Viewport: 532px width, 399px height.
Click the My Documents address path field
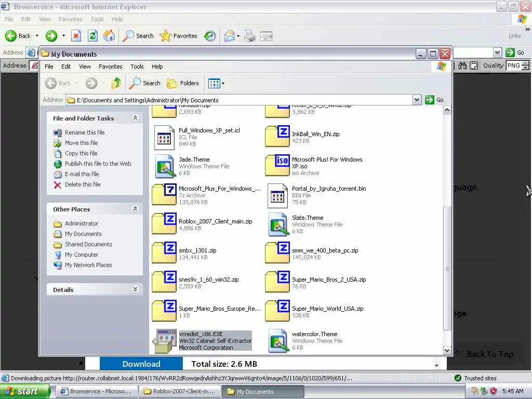click(239, 100)
